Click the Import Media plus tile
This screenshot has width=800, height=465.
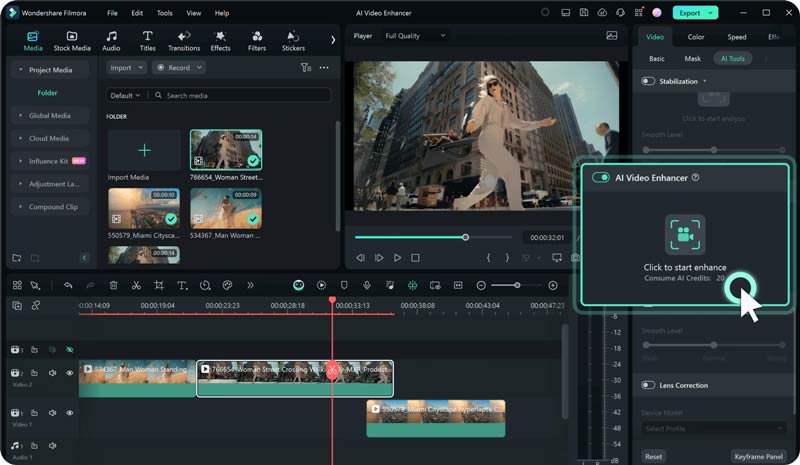(144, 150)
